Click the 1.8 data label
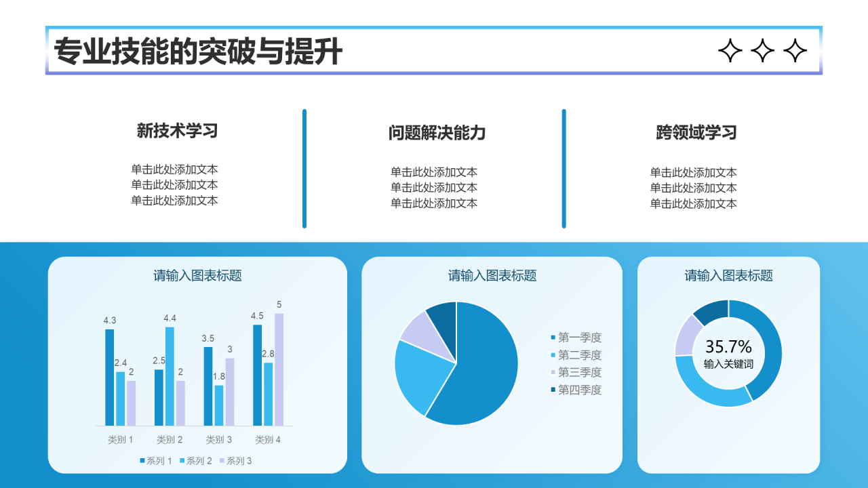This screenshot has height=488, width=868. pyautogui.click(x=219, y=376)
